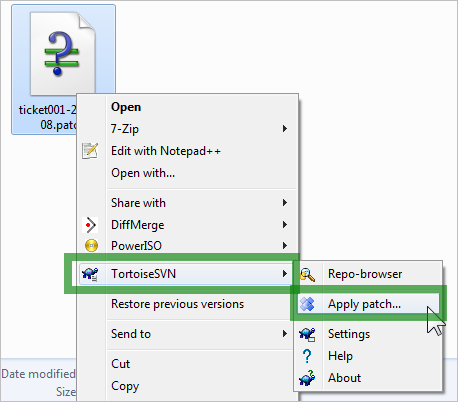
Task: Select the ticket001 patch file label
Action: 48,117
